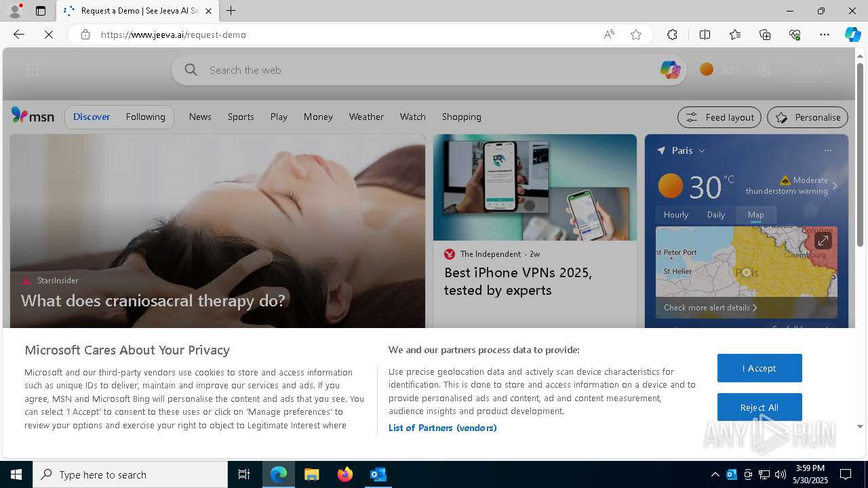Open the Money section
The image size is (868, 488).
[x=318, y=117]
